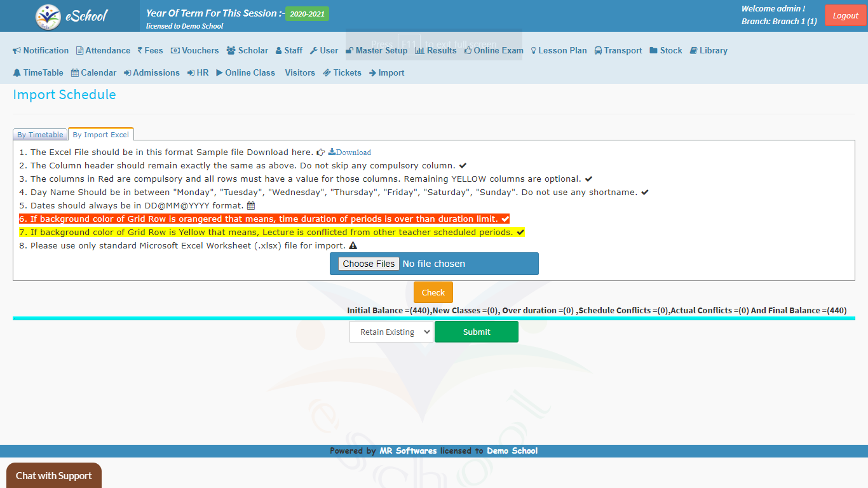868x488 pixels.
Task: Open the Chat with Support widget
Action: coord(54,475)
